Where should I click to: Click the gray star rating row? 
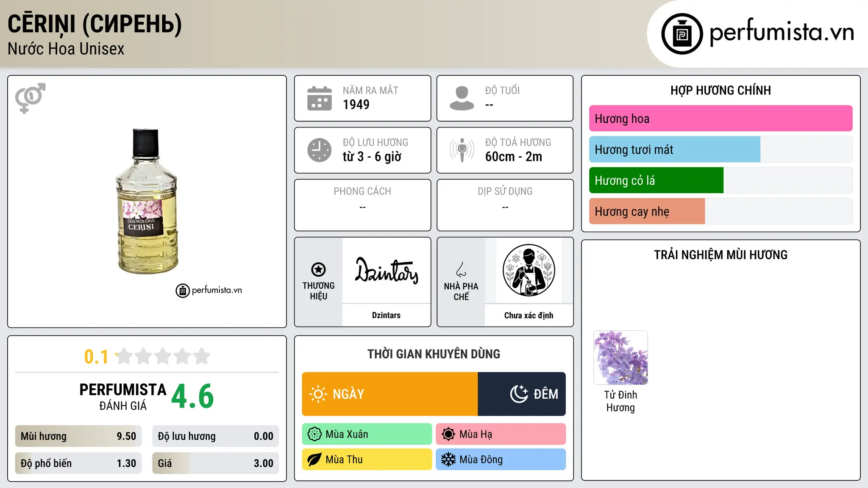[x=163, y=356]
